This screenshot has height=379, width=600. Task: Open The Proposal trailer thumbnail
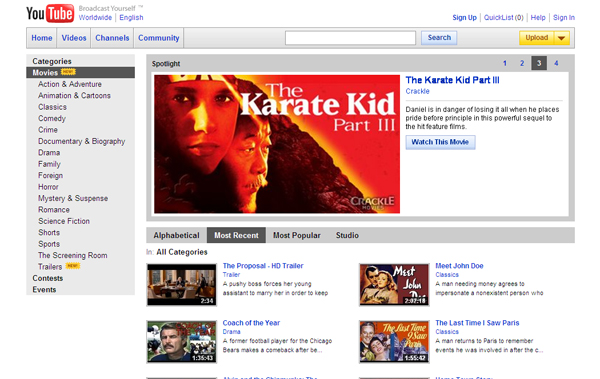point(182,284)
